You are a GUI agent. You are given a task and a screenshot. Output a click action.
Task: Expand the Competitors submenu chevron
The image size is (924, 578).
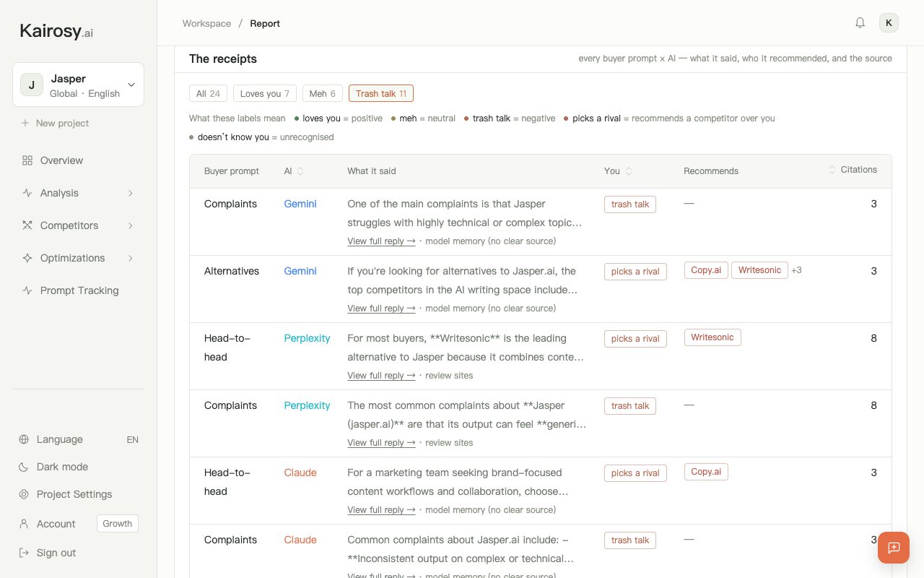pos(131,225)
